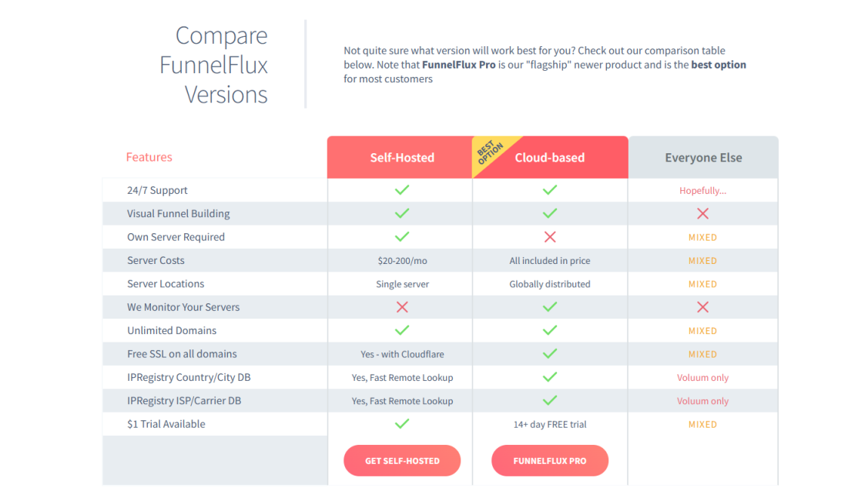The width and height of the screenshot is (868, 491).
Task: Click 'Globally distributed' server locations cell
Action: click(549, 284)
